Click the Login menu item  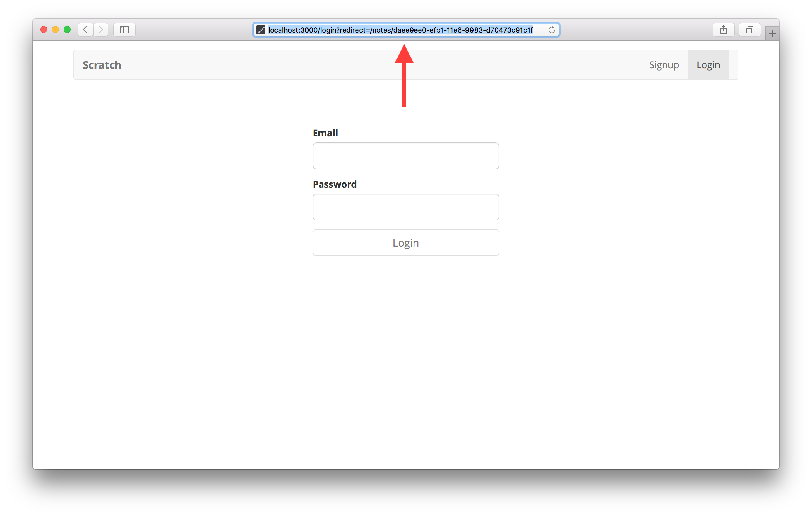point(708,65)
